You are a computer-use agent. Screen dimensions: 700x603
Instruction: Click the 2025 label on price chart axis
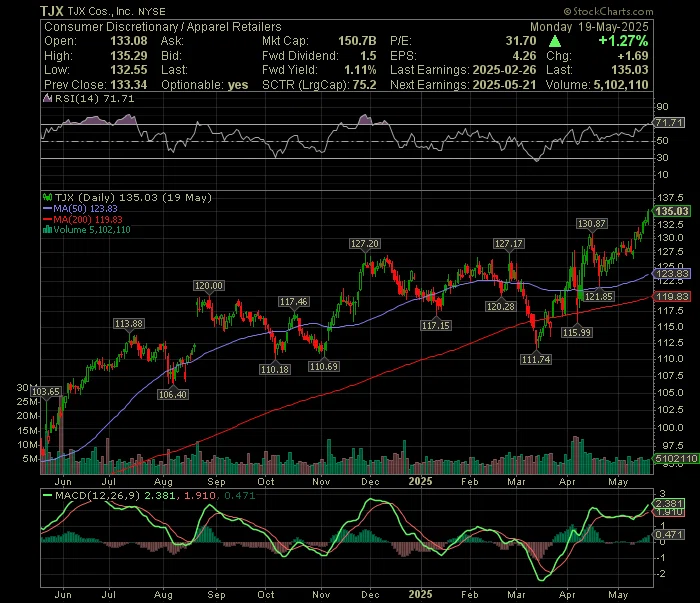[421, 481]
